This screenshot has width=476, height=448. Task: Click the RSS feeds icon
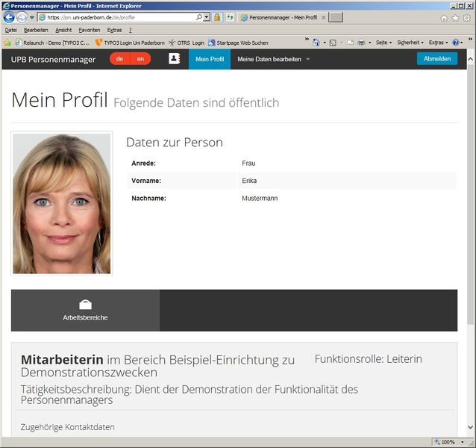(333, 43)
